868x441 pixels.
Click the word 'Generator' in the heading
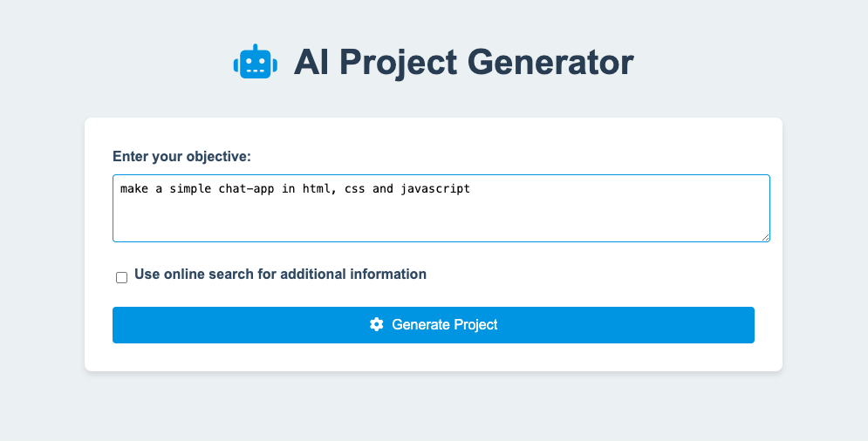(550, 62)
